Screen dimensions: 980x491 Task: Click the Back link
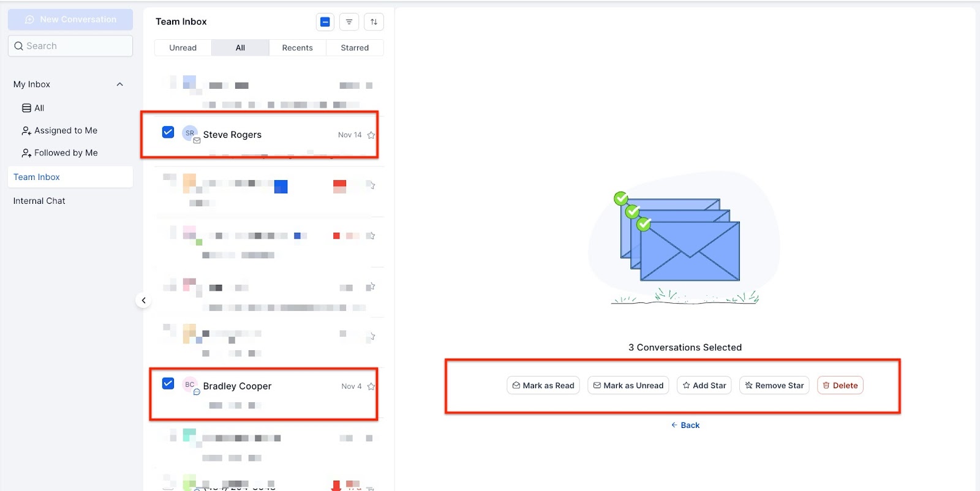685,425
